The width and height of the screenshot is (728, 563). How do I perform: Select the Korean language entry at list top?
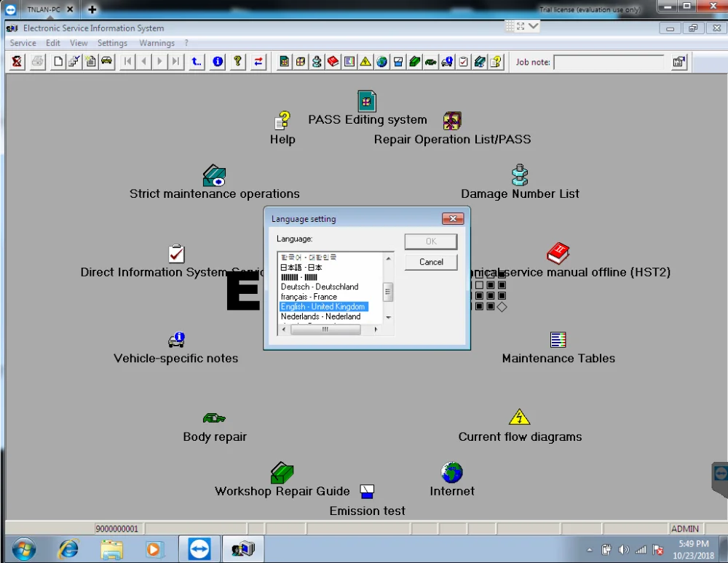pos(308,257)
